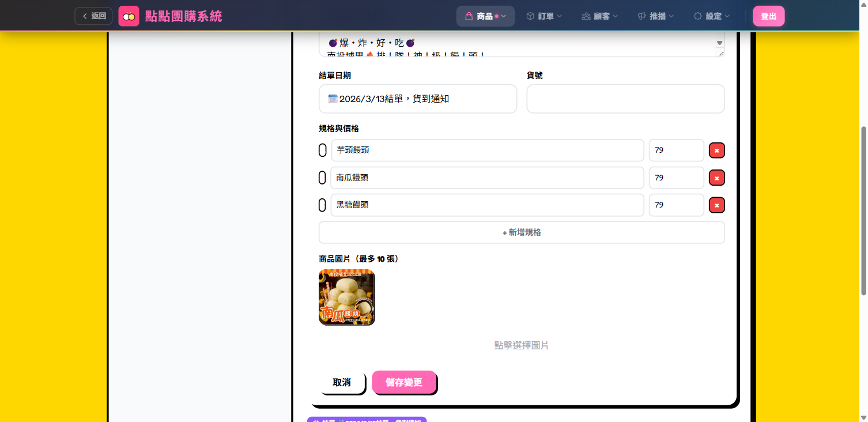The width and height of the screenshot is (868, 422).
Task: Remove the 南瓜饅頭 spec row
Action: coord(716,178)
